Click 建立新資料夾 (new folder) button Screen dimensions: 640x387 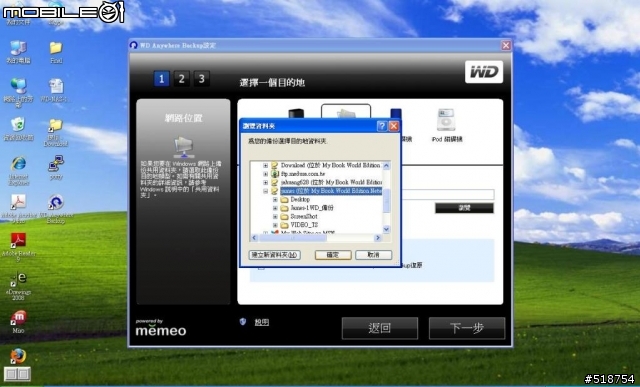tap(275, 255)
